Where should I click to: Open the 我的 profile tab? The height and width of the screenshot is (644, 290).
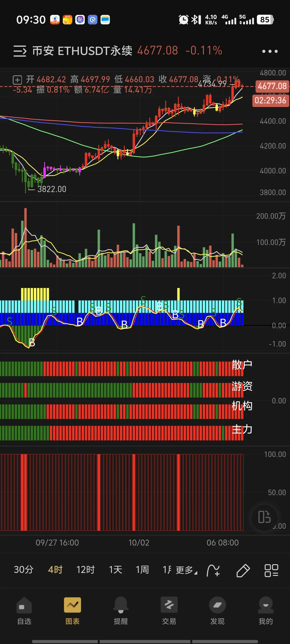[266, 611]
